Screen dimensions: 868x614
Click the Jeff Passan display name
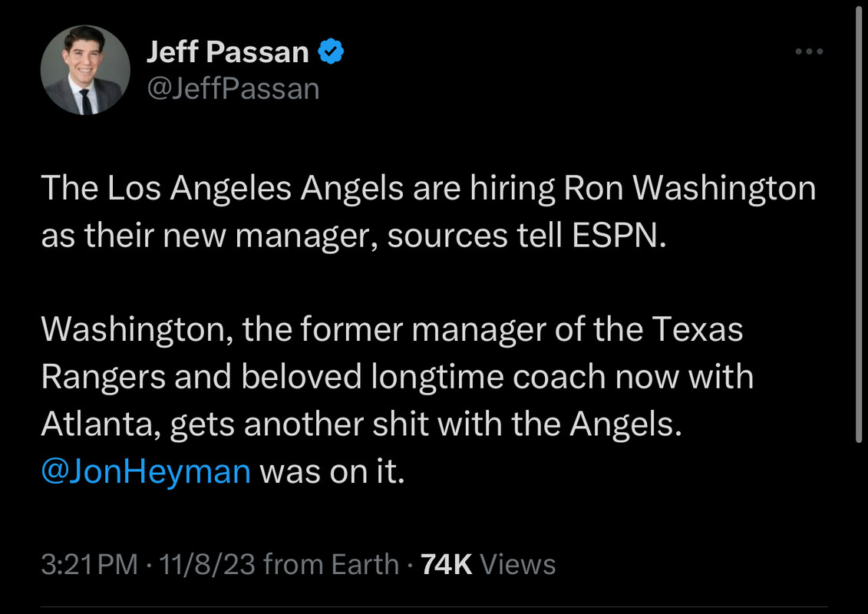tap(227, 52)
